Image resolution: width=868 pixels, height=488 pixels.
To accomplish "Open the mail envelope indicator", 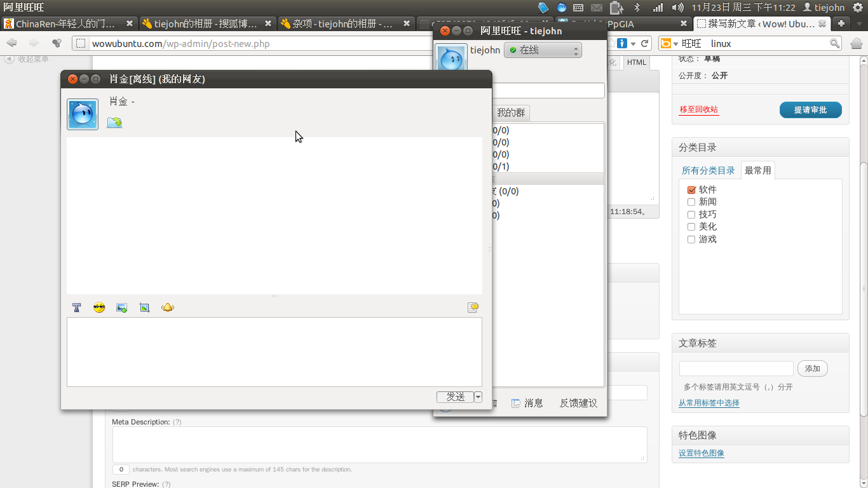I will coord(597,7).
